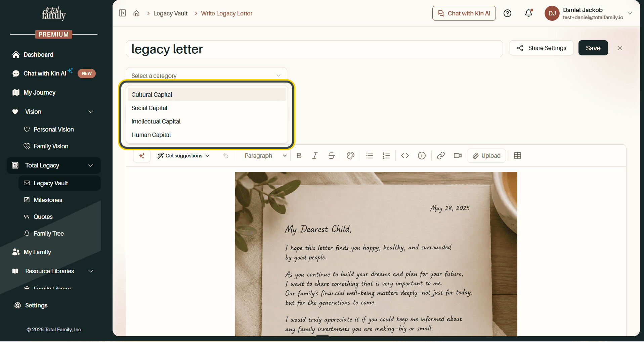Toggle strikethrough formatting
Image resolution: width=644 pixels, height=342 pixels.
[332, 156]
